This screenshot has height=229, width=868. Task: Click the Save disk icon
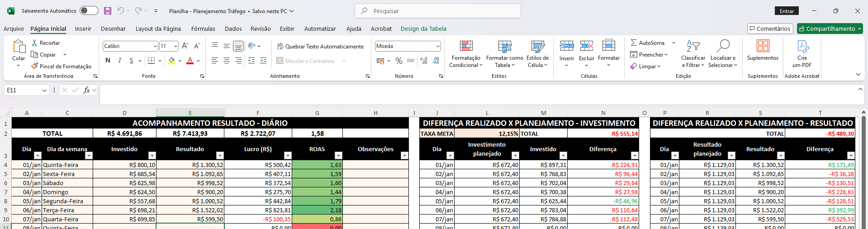click(x=108, y=11)
